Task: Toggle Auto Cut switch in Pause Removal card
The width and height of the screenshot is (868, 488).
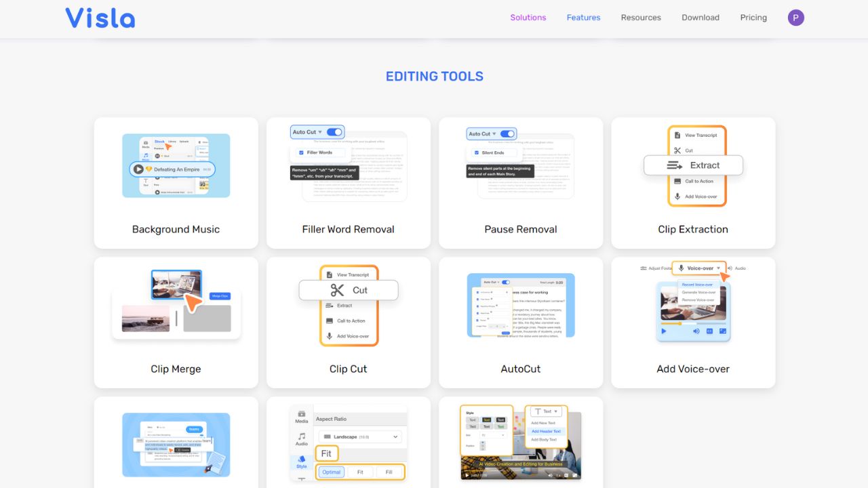Action: pos(508,134)
